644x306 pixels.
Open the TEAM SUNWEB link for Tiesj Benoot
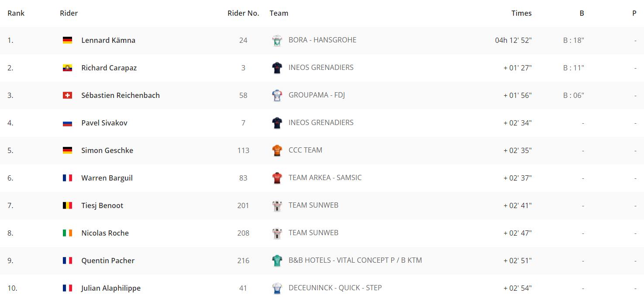(313, 205)
